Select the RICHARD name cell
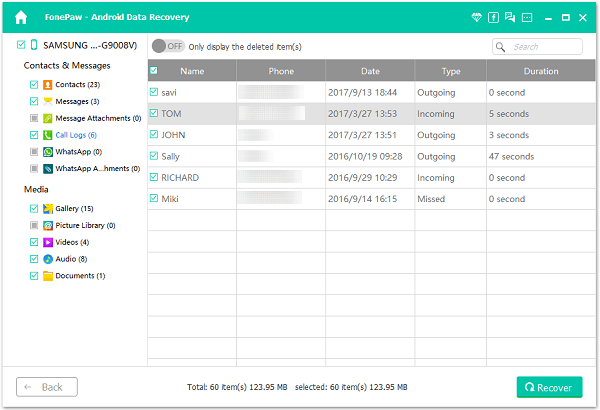This screenshot has height=410, width=600. click(192, 178)
